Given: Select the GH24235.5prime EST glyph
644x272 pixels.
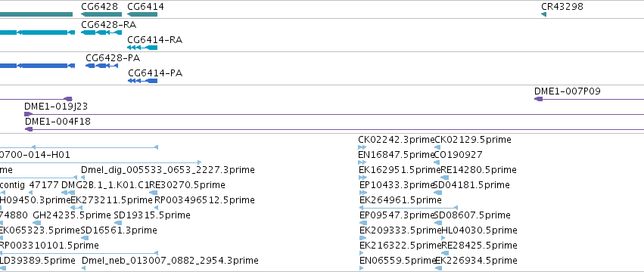Looking at the screenshot, I should 36,223.
